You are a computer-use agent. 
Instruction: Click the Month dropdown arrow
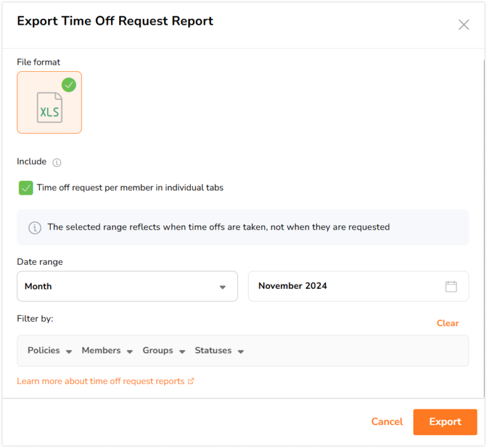point(223,287)
